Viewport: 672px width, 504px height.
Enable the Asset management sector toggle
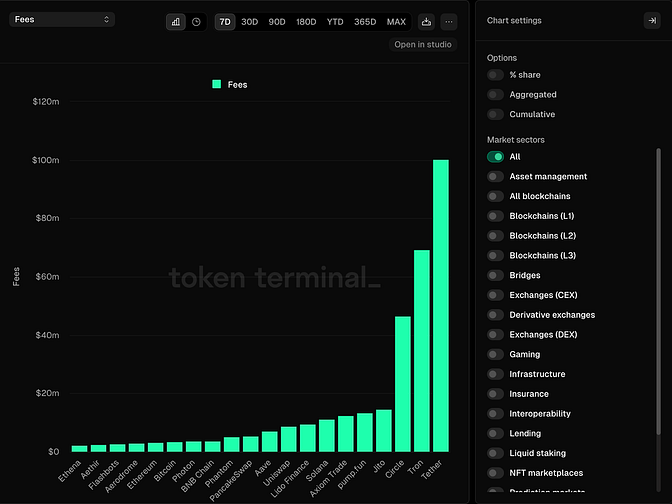pyautogui.click(x=495, y=177)
